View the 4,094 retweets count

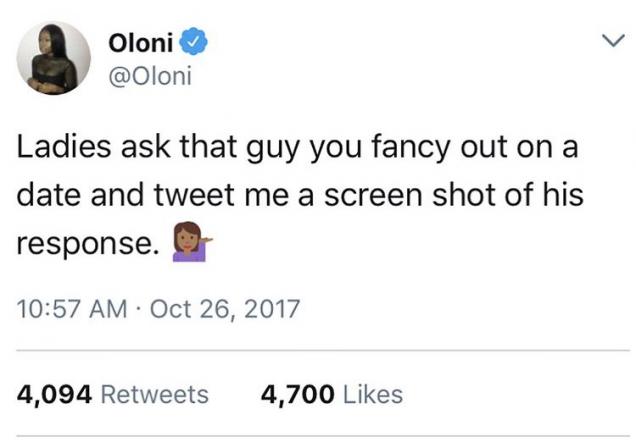coord(55,394)
